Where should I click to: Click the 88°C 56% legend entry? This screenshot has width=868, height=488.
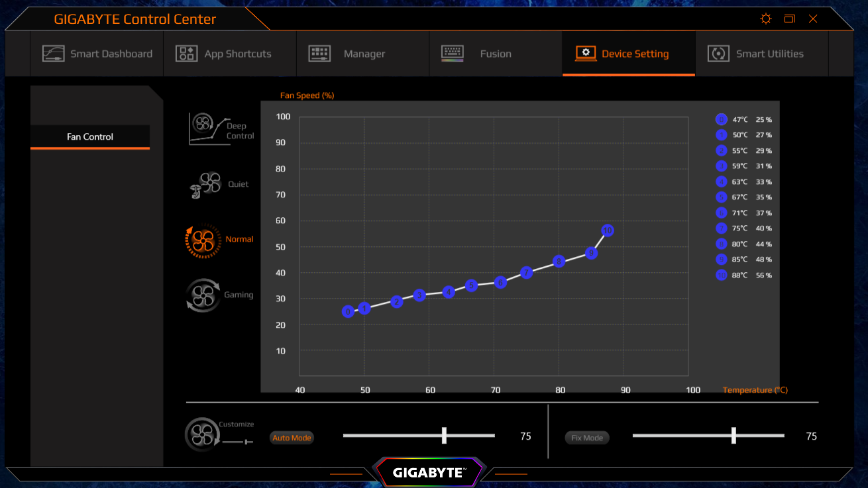tap(744, 275)
